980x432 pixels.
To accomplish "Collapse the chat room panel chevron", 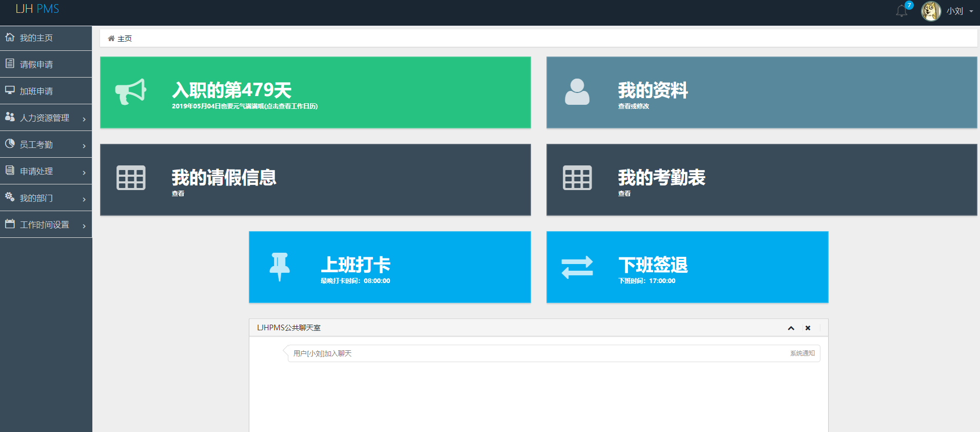I will pyautogui.click(x=791, y=328).
